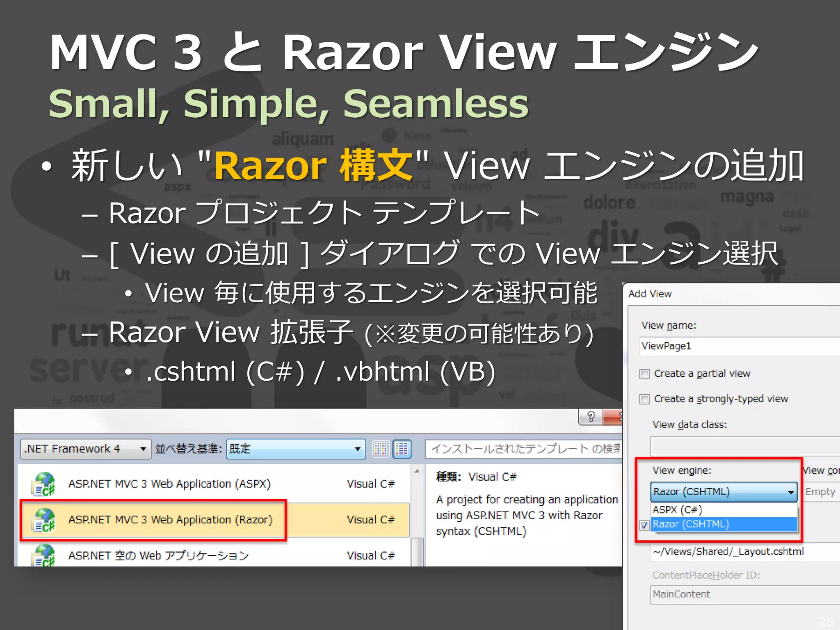The height and width of the screenshot is (630, 840).
Task: Switch to small icons view
Action: (380, 449)
